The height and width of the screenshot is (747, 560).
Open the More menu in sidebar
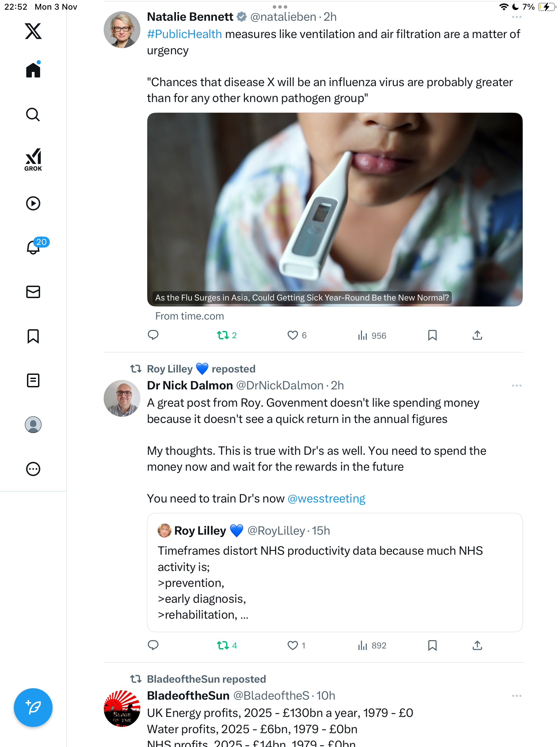(33, 469)
